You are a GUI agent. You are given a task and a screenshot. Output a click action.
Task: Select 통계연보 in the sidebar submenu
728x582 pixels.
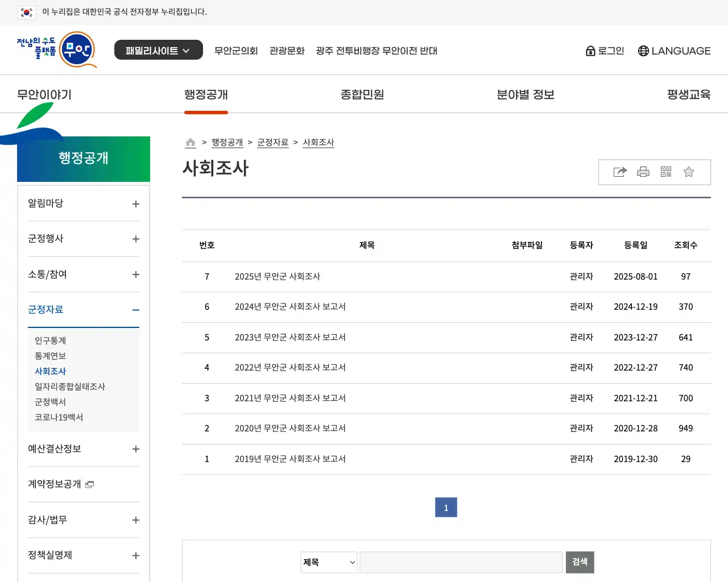pos(51,356)
